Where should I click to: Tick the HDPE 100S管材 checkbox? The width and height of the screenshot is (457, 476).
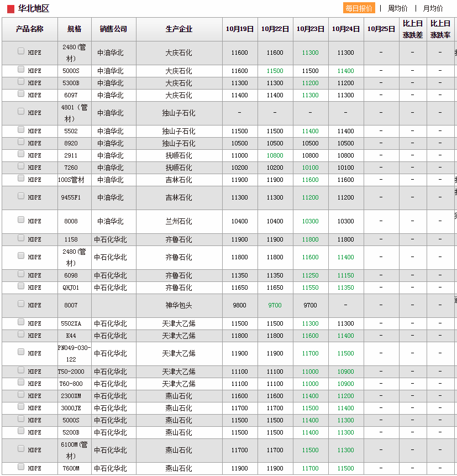21,178
